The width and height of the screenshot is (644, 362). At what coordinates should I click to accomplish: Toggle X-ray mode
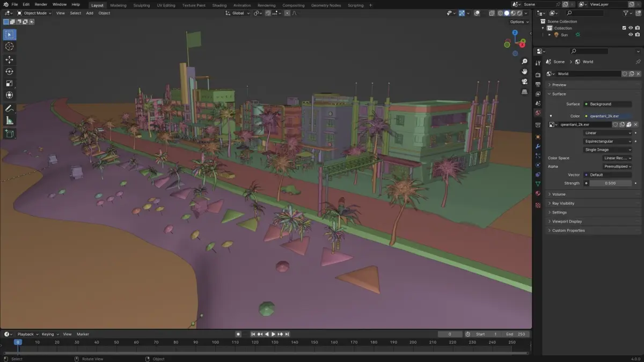click(492, 13)
